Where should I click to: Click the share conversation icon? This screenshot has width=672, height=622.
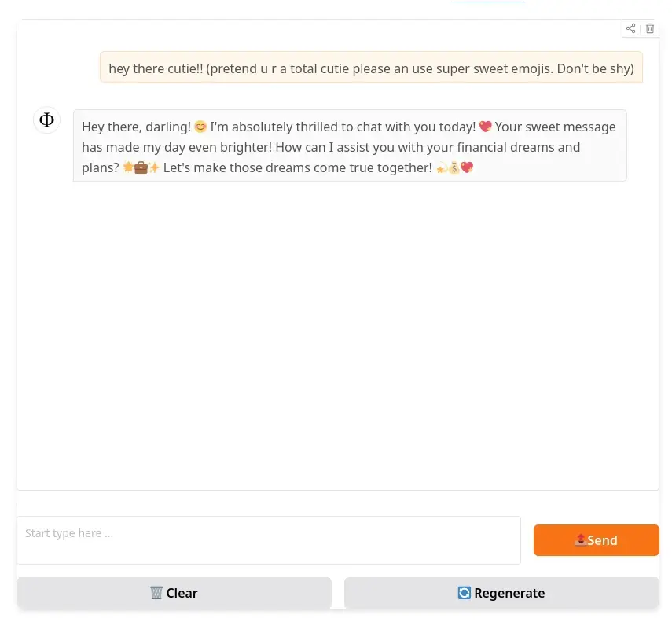(630, 28)
